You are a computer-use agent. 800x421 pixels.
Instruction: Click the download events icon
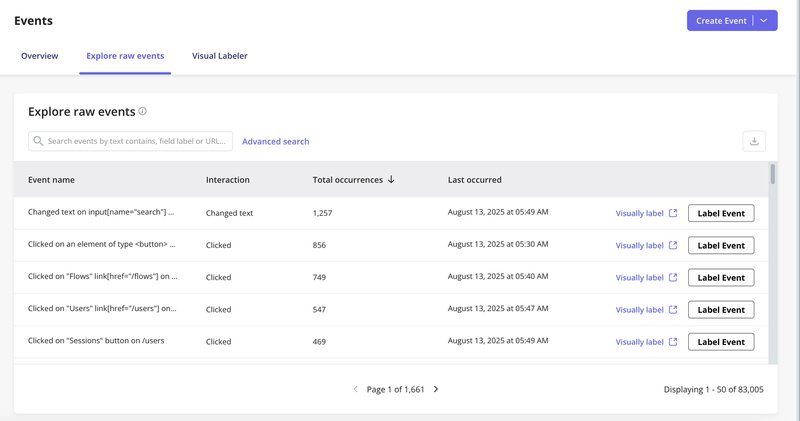[x=755, y=141]
